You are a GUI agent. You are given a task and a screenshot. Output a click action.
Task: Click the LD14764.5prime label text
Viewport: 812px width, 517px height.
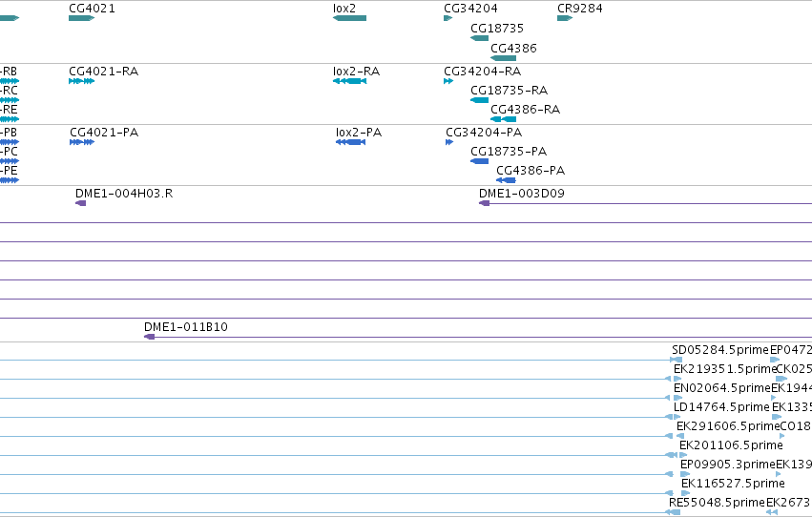(x=721, y=407)
